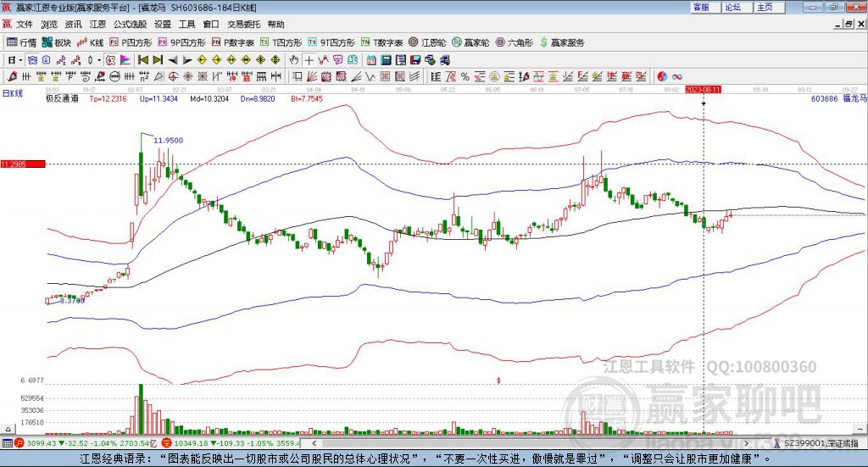Viewport: 868px width, 467px height.
Task: Open the 窗口 menu
Action: (211, 25)
